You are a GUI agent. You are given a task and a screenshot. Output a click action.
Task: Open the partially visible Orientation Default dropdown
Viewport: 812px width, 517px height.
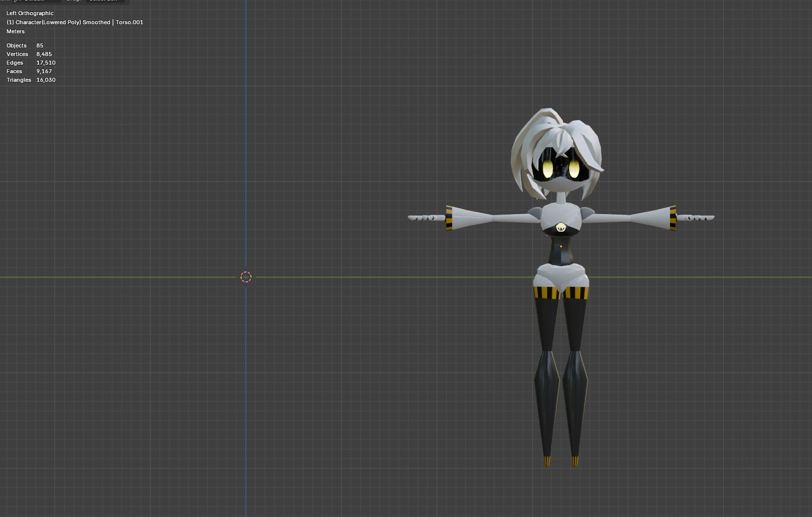pyautogui.click(x=36, y=1)
